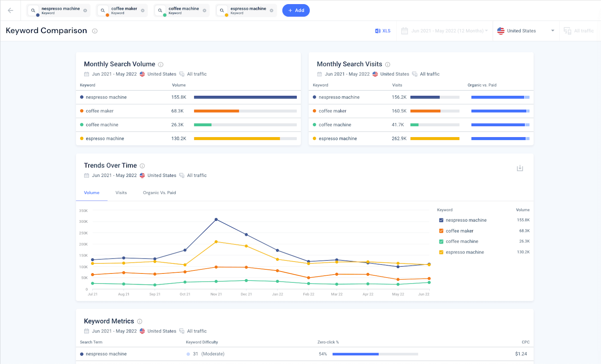Click the search magnifier in the nespresso machine pill

pos(34,10)
